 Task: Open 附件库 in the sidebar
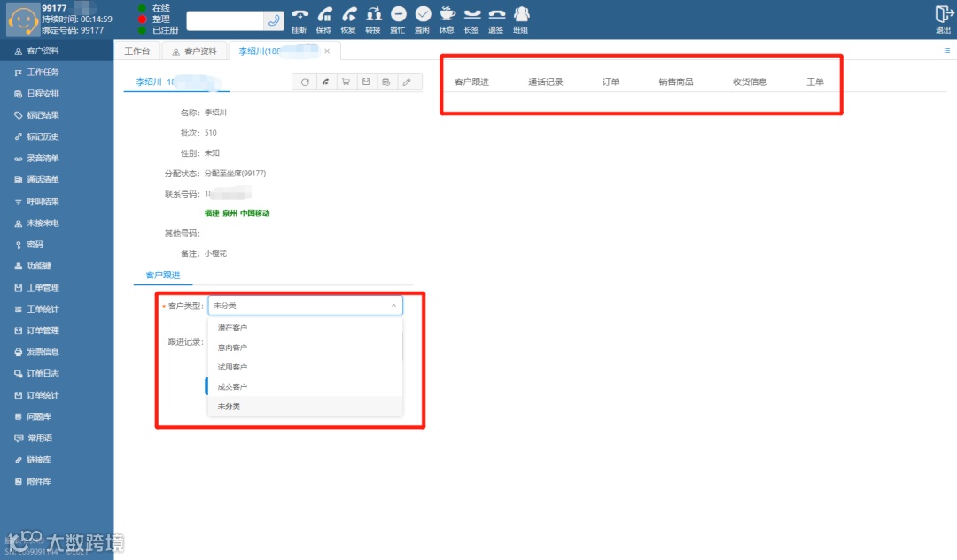point(57,481)
